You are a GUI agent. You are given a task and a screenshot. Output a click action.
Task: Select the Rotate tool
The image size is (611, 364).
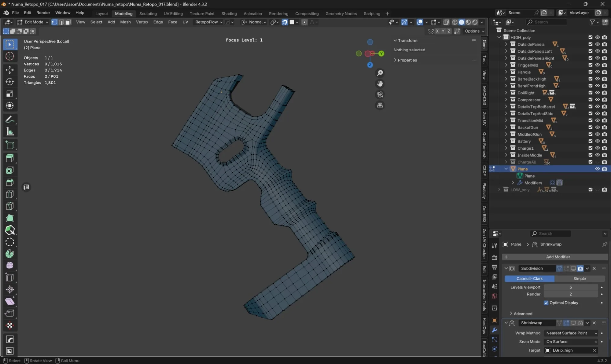pos(10,82)
